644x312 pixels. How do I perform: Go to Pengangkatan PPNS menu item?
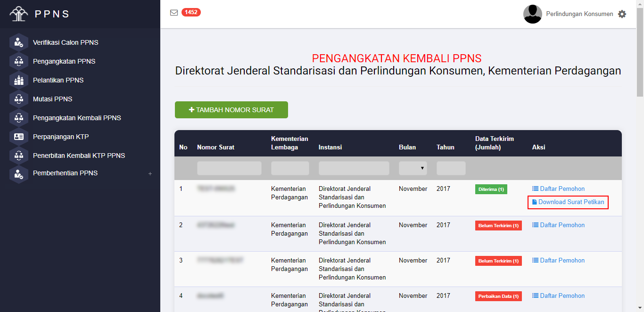(x=64, y=61)
